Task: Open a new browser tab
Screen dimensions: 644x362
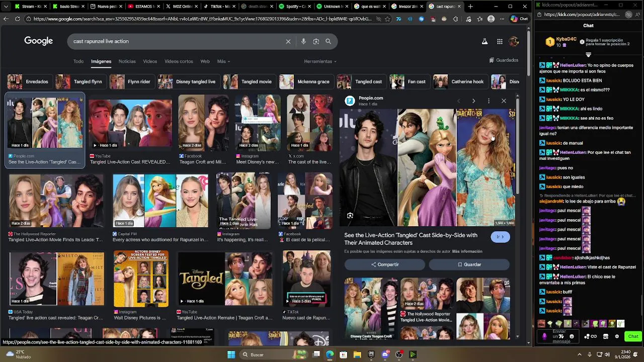Action: point(470,7)
